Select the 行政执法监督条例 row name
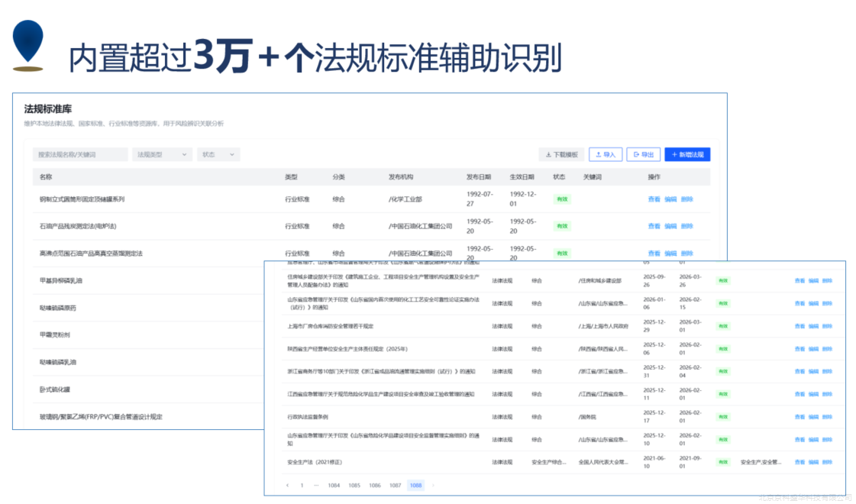The height and width of the screenshot is (504, 856). 308,417
